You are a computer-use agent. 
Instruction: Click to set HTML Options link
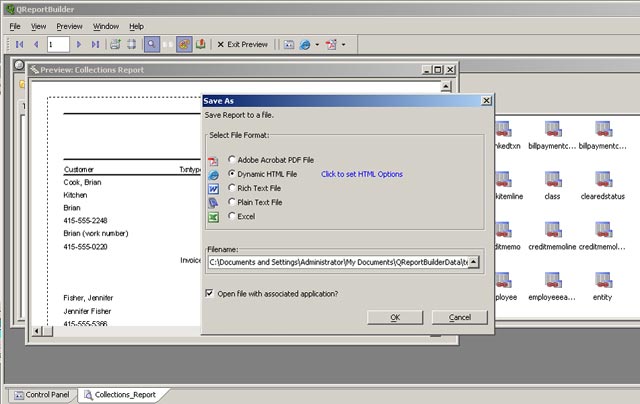coord(362,174)
